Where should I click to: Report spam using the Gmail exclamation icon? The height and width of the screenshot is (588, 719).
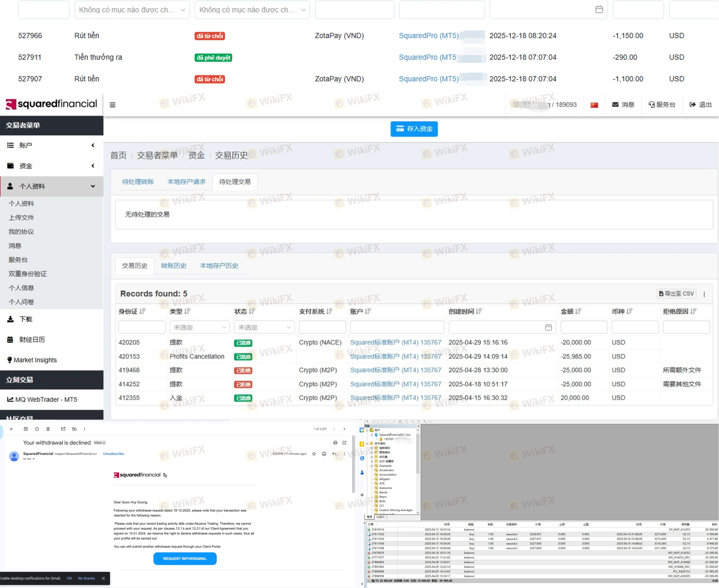click(x=37, y=429)
